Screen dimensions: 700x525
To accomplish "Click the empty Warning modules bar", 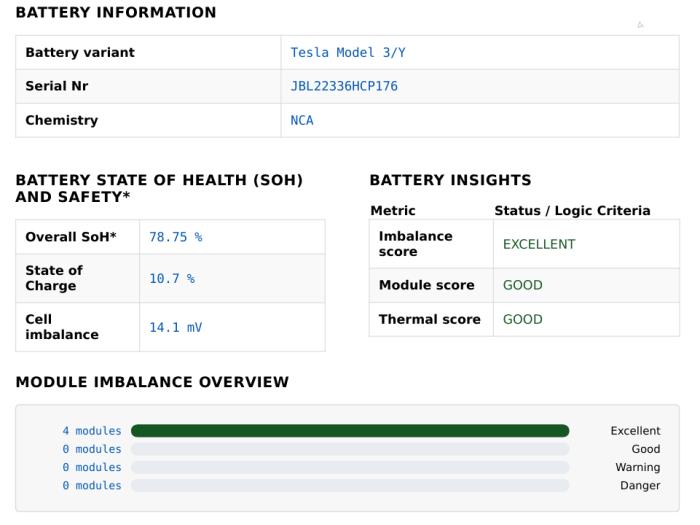I will click(x=350, y=467).
